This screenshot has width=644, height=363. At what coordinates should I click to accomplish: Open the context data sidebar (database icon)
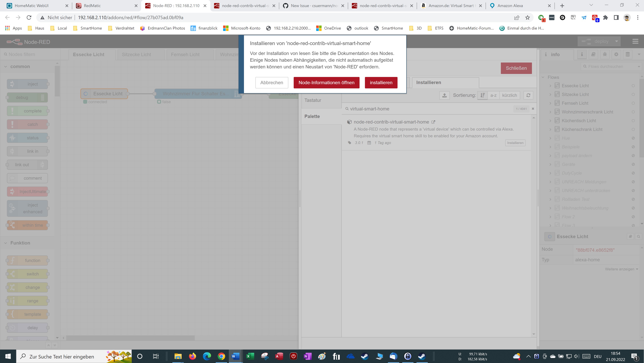pos(628,54)
